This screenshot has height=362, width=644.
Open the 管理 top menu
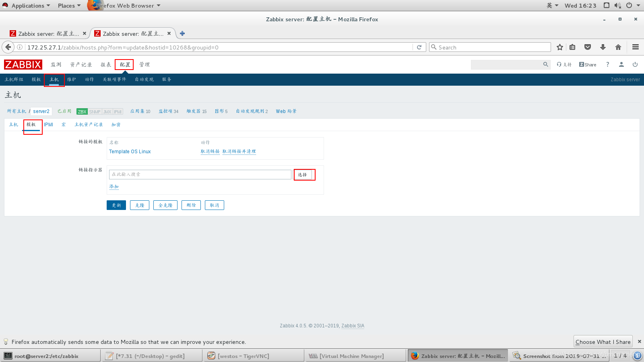point(144,64)
